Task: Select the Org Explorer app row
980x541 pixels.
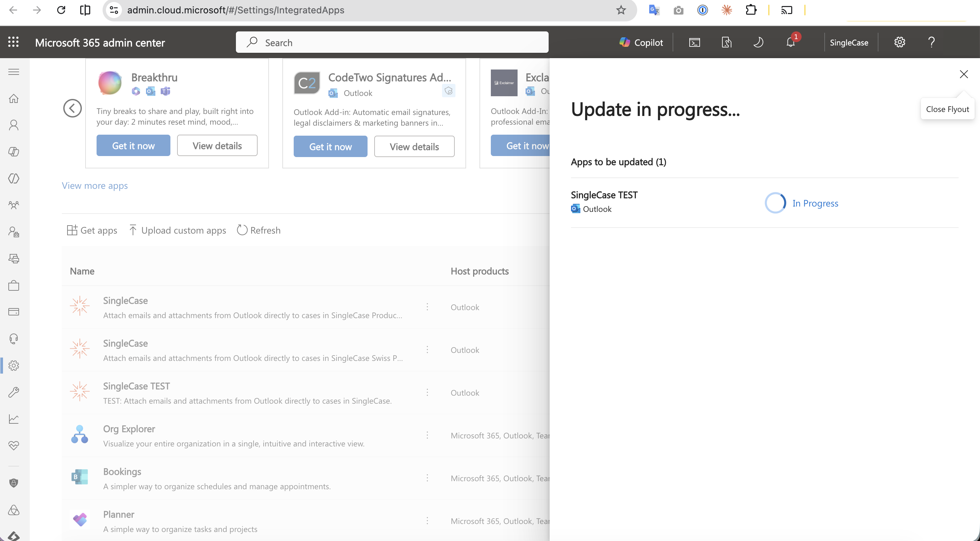Action: coord(305,436)
